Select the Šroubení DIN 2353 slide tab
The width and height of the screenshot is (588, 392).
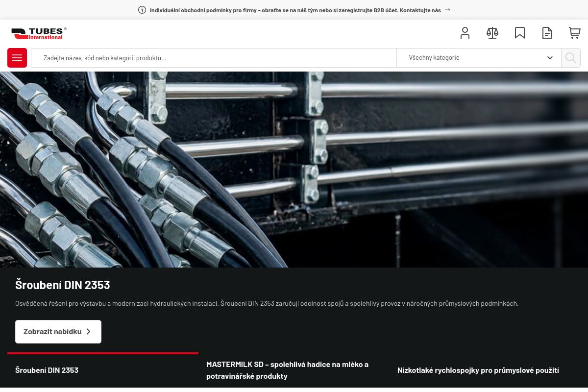[103, 370]
